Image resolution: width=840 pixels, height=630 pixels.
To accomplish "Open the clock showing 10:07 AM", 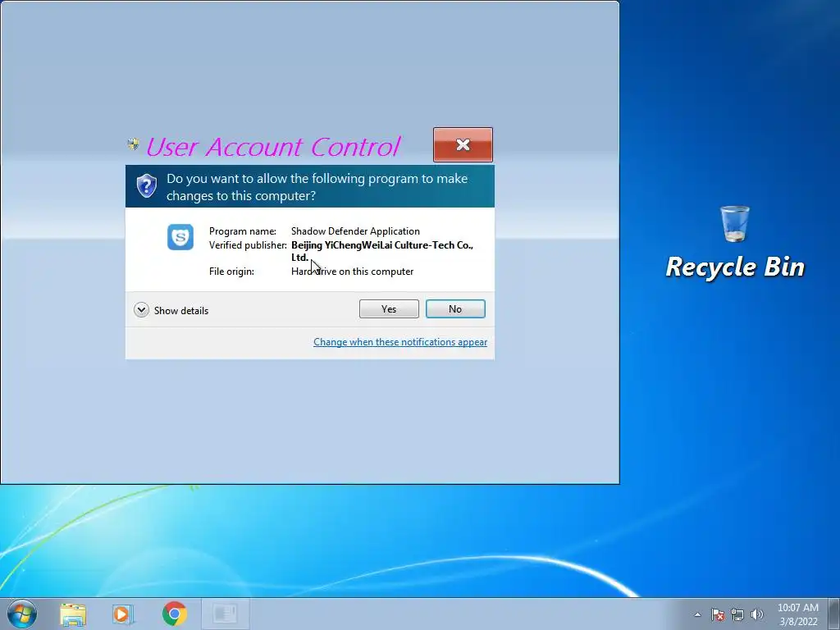I will click(798, 614).
